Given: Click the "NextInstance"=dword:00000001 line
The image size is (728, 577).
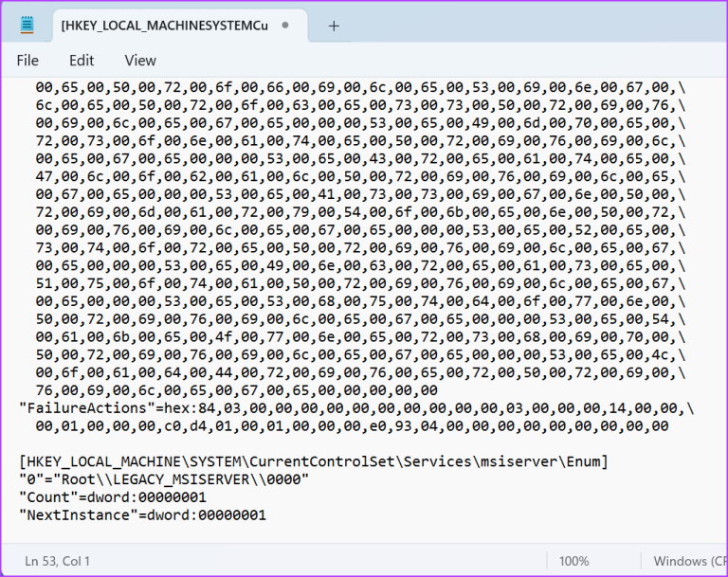Looking at the screenshot, I should coord(142,515).
